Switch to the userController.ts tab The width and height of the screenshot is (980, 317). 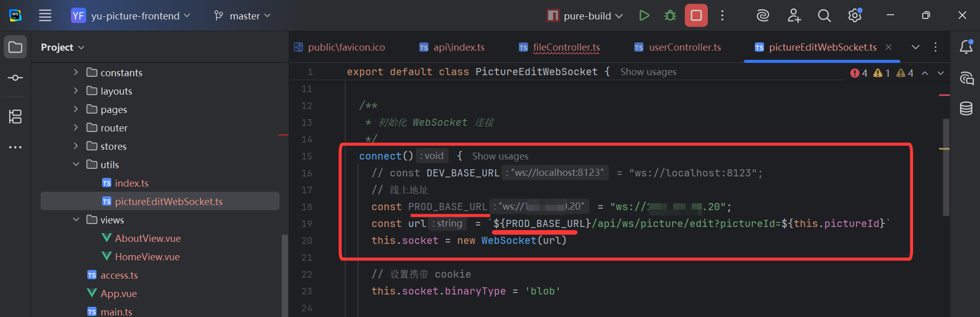point(684,48)
